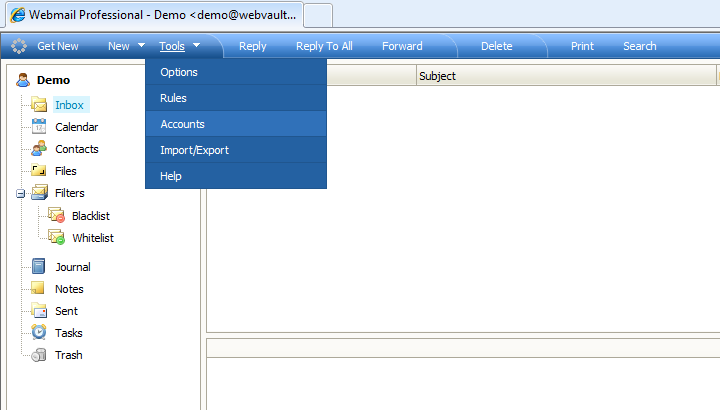Click the Blacklist filter icon
Screen dimensions: 720x410
click(56, 215)
